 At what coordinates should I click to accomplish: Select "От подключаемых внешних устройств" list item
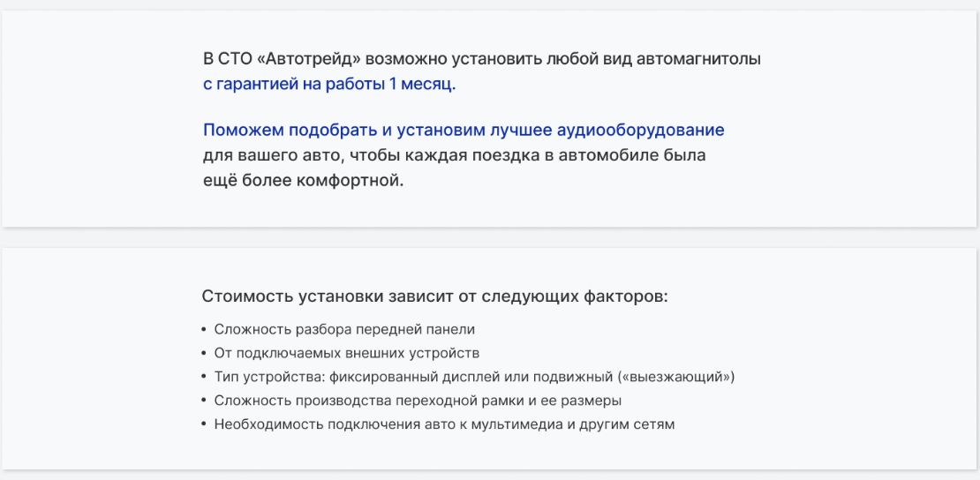[346, 353]
